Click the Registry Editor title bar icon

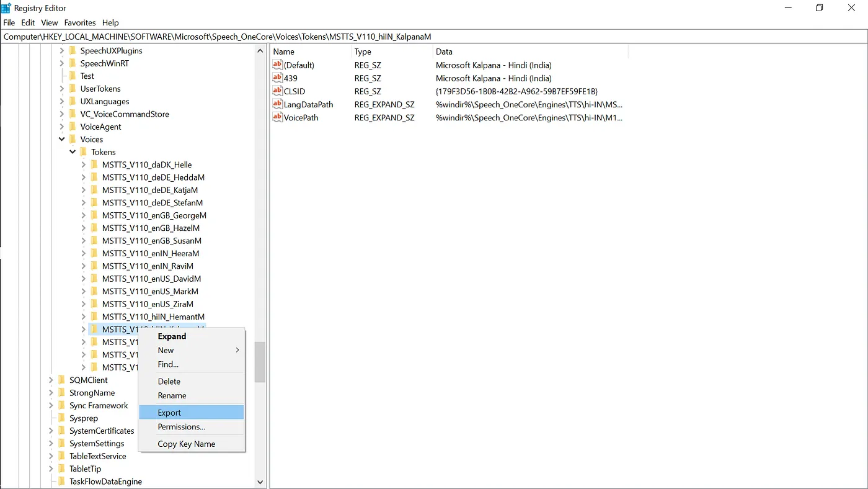click(6, 8)
